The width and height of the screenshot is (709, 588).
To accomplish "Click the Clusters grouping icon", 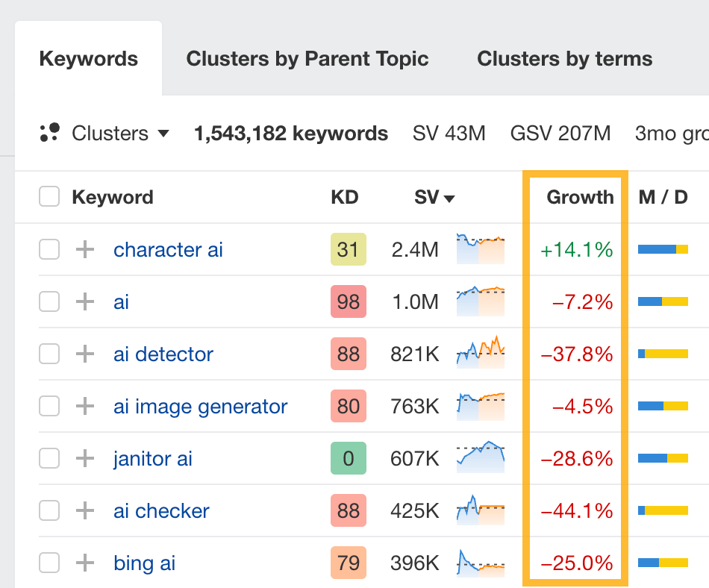I will point(49,133).
